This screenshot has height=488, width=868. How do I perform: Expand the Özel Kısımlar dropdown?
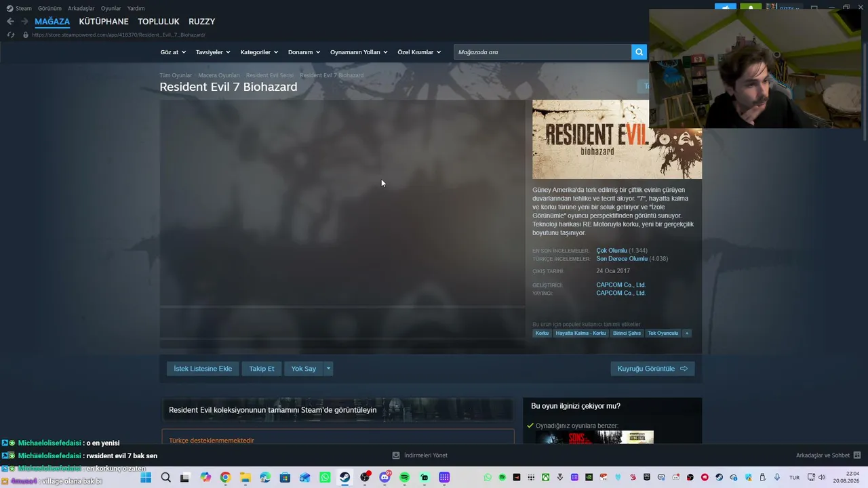[419, 52]
